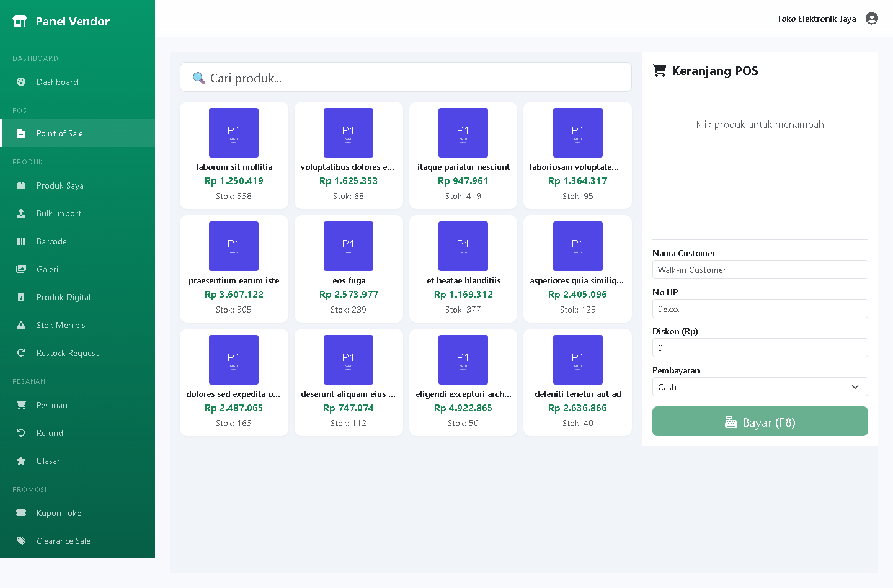Screen dimensions: 893x588
Task: Click the Dashboard gauge icon in sidebar
Action: [21, 82]
